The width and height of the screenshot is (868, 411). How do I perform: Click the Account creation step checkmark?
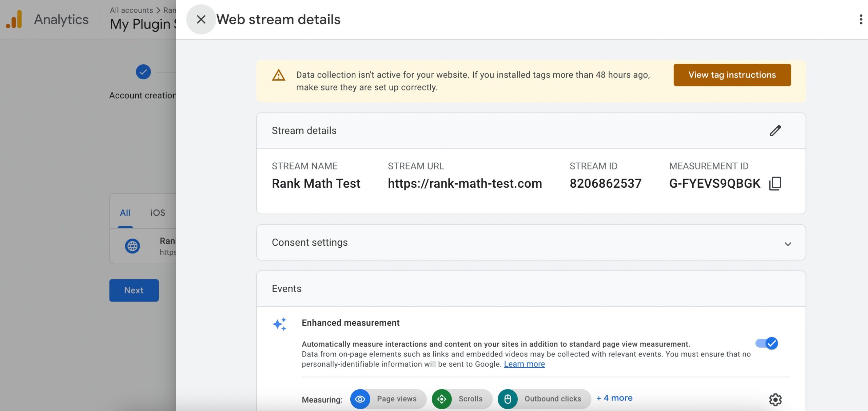(x=143, y=72)
